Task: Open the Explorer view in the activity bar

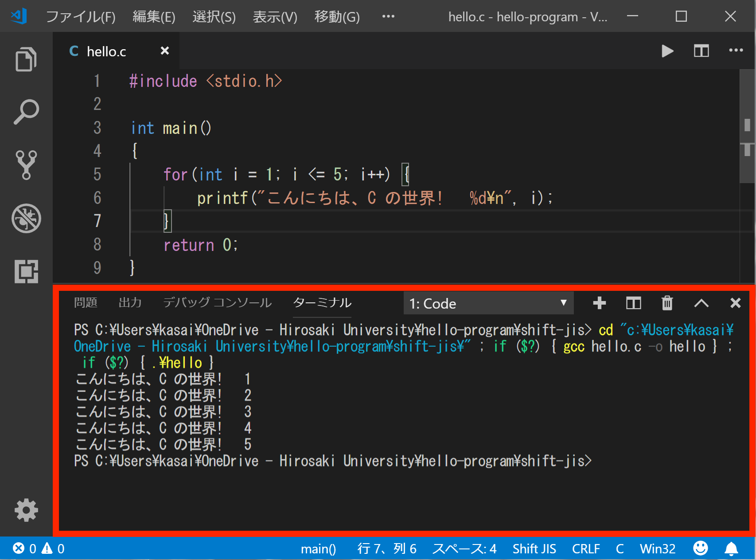Action: click(25, 59)
